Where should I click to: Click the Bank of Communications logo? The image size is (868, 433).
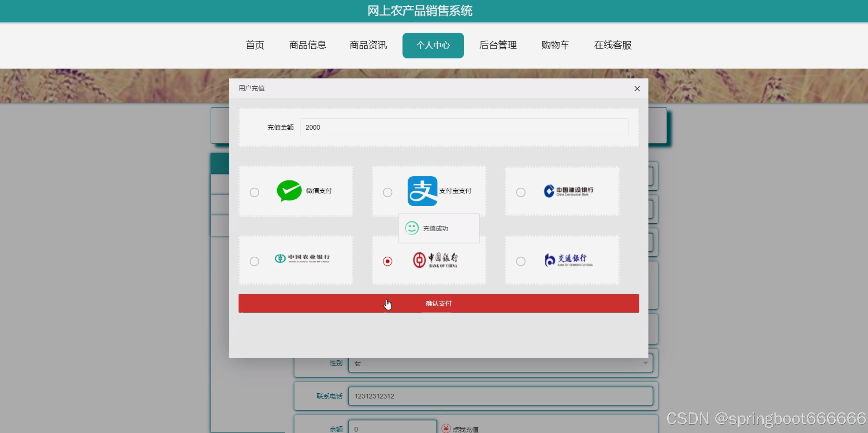[x=568, y=260]
